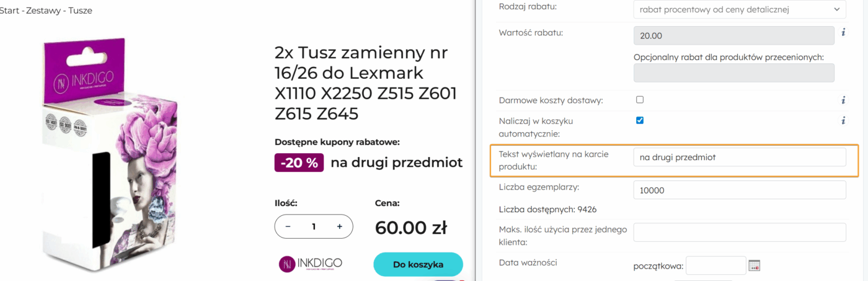The width and height of the screenshot is (868, 281).
Task: Click the INKDIGO brand logo
Action: (x=311, y=264)
